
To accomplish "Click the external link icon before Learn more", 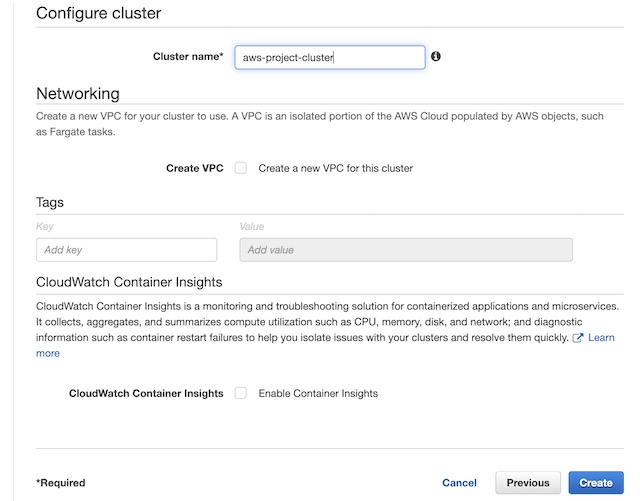I will click(578, 339).
